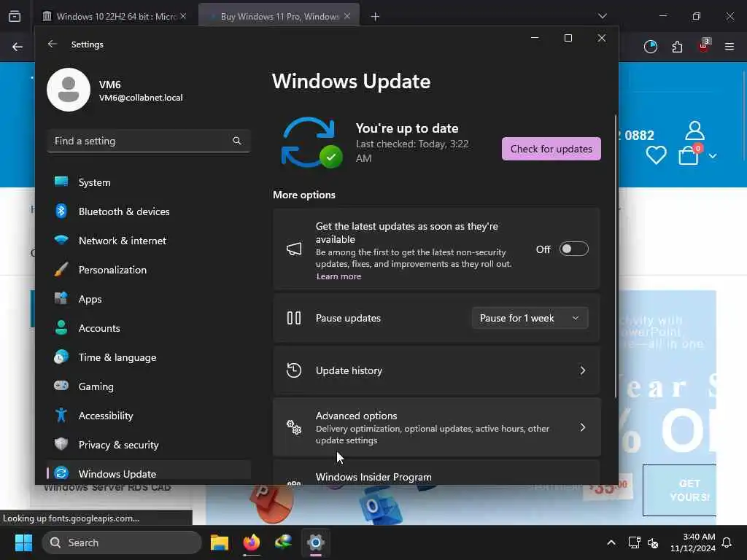This screenshot has width=747, height=560.
Task: Click the browser list all tabs chevron
Action: [x=603, y=16]
